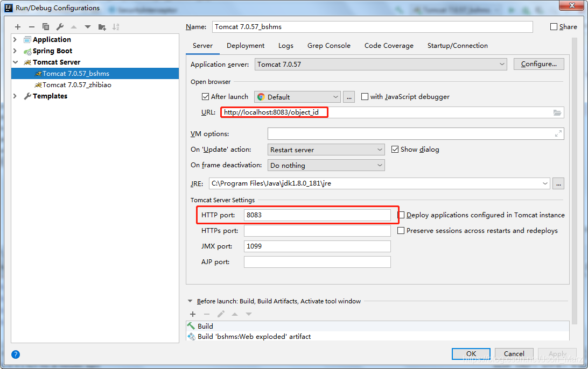Image resolution: width=588 pixels, height=369 pixels.
Task: Click the OK button
Action: pos(471,353)
